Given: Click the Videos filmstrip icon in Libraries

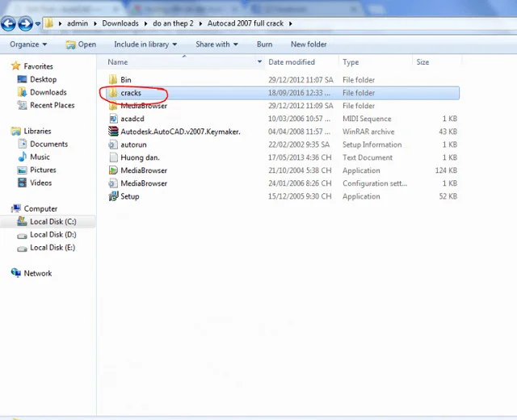Looking at the screenshot, I should coord(22,183).
